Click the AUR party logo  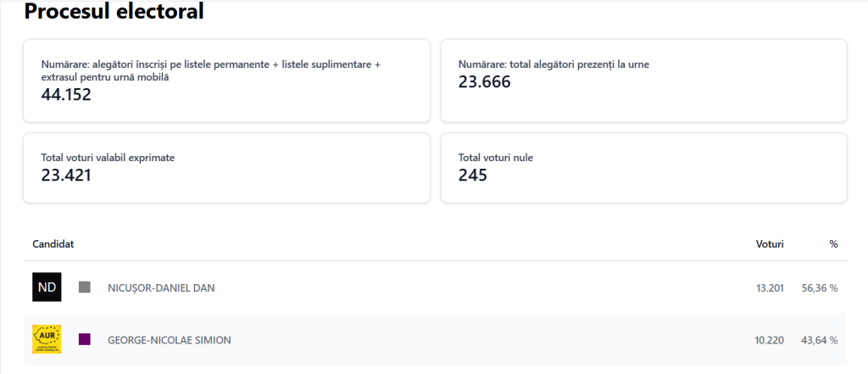pyautogui.click(x=47, y=339)
